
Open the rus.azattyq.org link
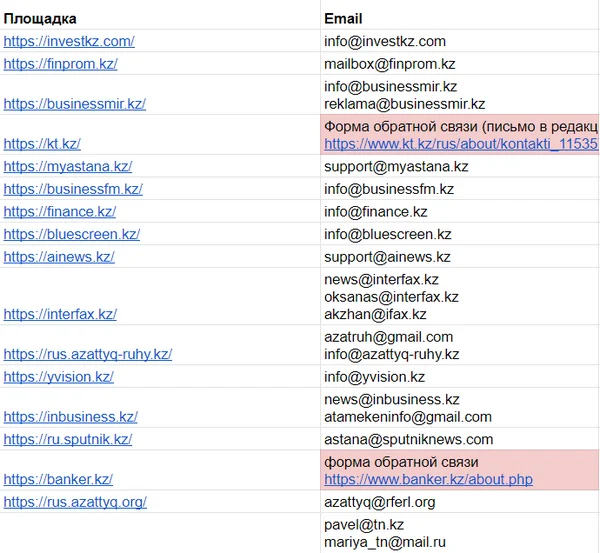click(75, 502)
